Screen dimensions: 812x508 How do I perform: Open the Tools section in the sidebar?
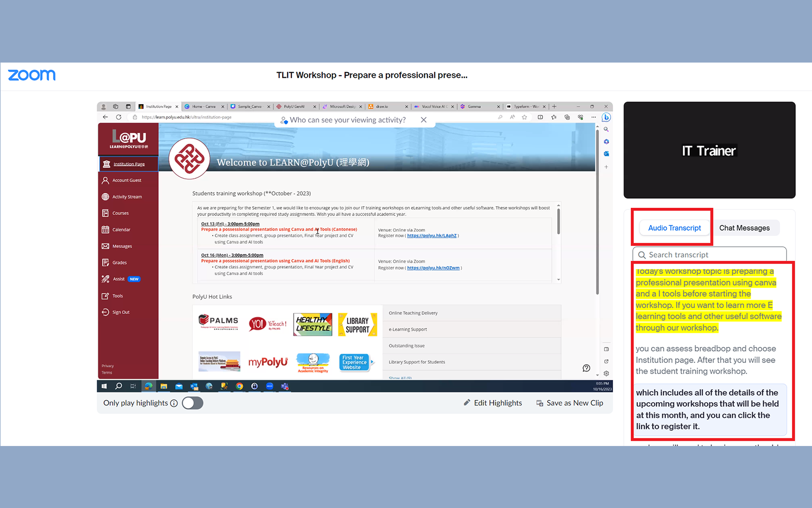pos(117,295)
